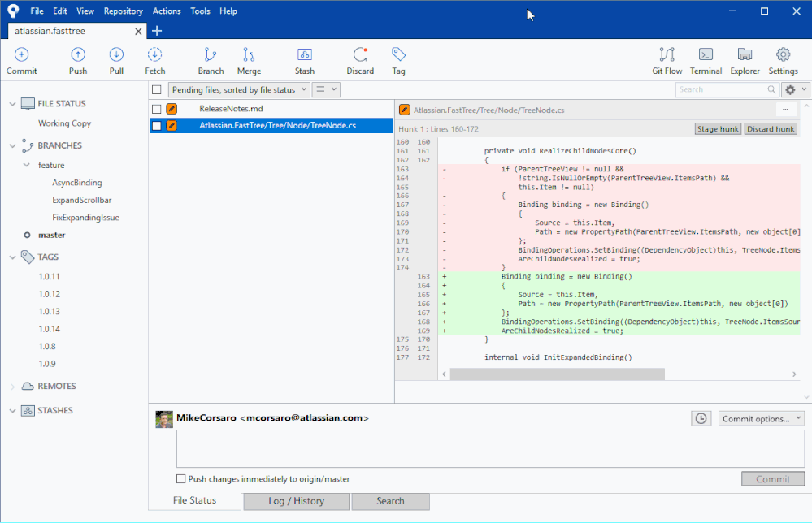Viewport: 812px width, 523px height.
Task: Click the Commit button below message box
Action: pos(773,479)
